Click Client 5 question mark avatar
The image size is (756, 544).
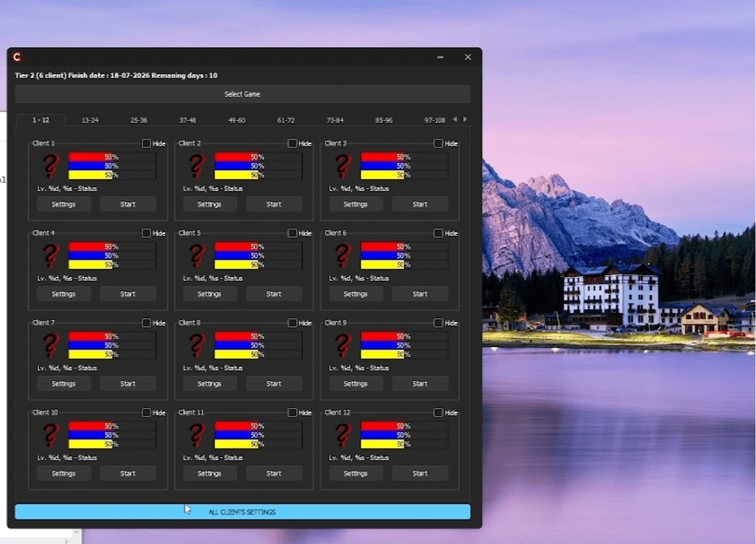coord(196,256)
